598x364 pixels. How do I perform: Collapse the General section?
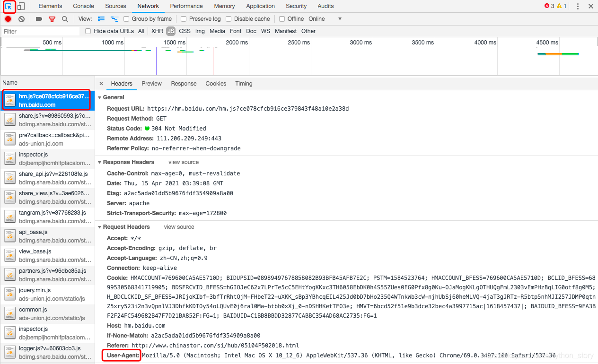[x=99, y=97]
